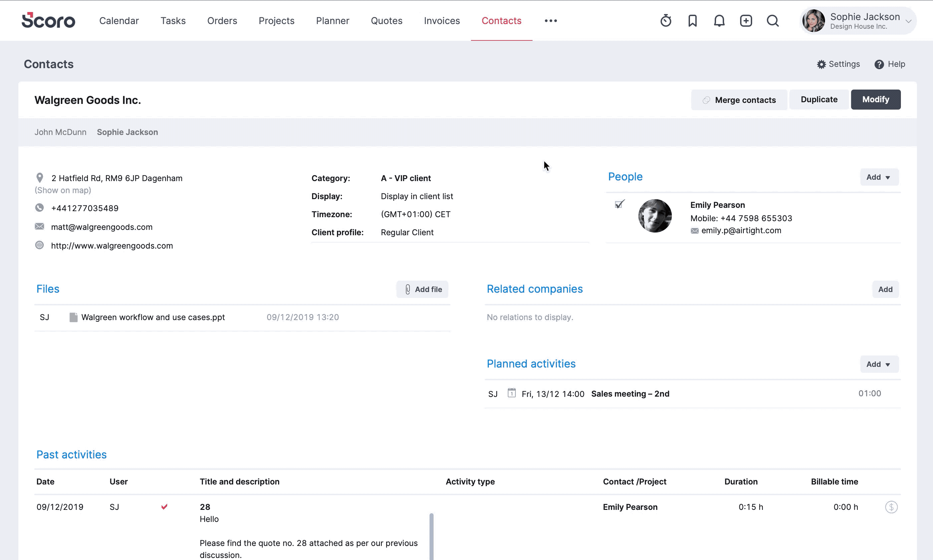Open the People Add dropdown

pyautogui.click(x=879, y=177)
